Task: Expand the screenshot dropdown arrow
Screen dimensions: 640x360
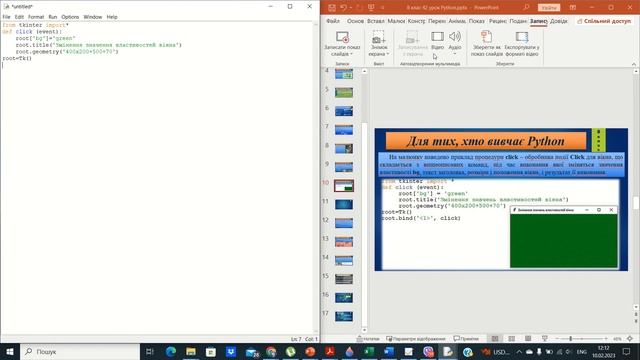Action: (387, 54)
